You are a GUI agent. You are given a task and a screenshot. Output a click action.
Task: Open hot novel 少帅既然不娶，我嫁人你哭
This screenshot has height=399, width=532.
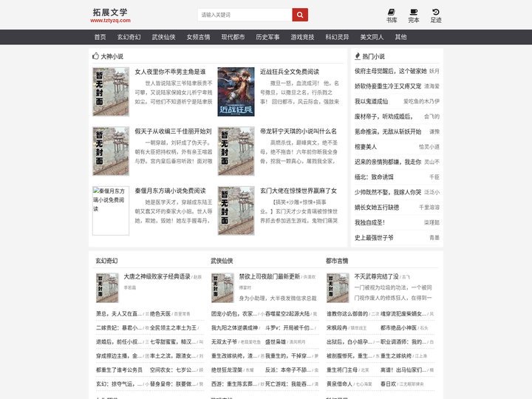click(388, 192)
